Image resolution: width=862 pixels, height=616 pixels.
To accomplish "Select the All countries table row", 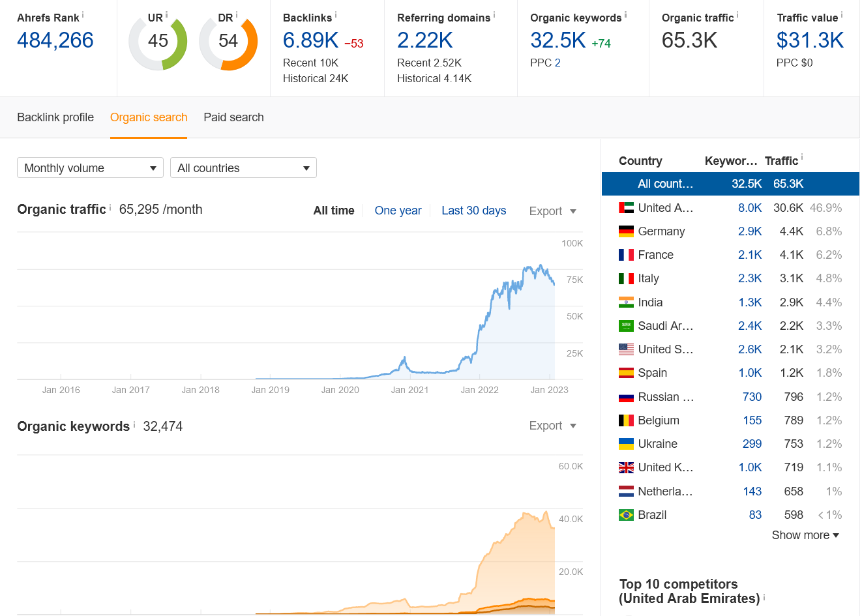I will pyautogui.click(x=730, y=184).
